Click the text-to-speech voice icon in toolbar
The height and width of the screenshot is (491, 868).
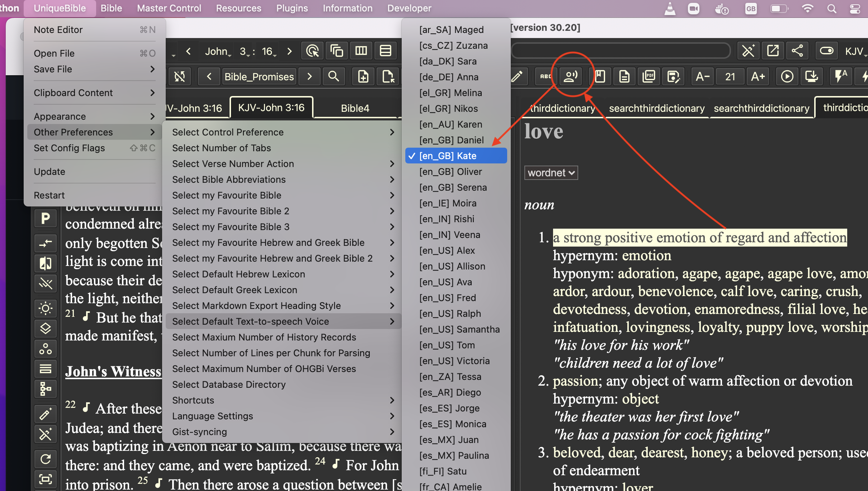click(570, 76)
